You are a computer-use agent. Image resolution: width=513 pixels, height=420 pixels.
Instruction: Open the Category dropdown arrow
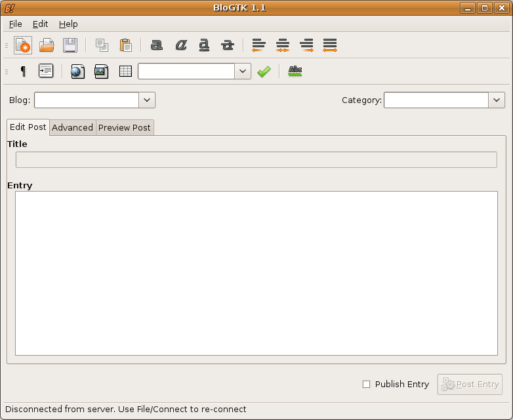point(497,100)
